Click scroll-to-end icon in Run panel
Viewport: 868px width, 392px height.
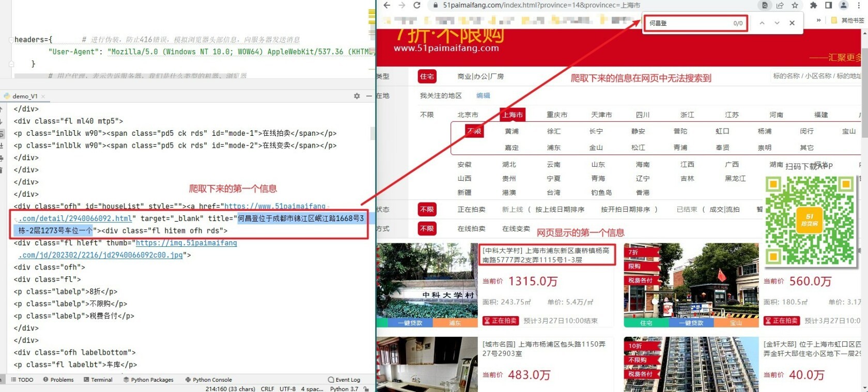[x=2, y=146]
